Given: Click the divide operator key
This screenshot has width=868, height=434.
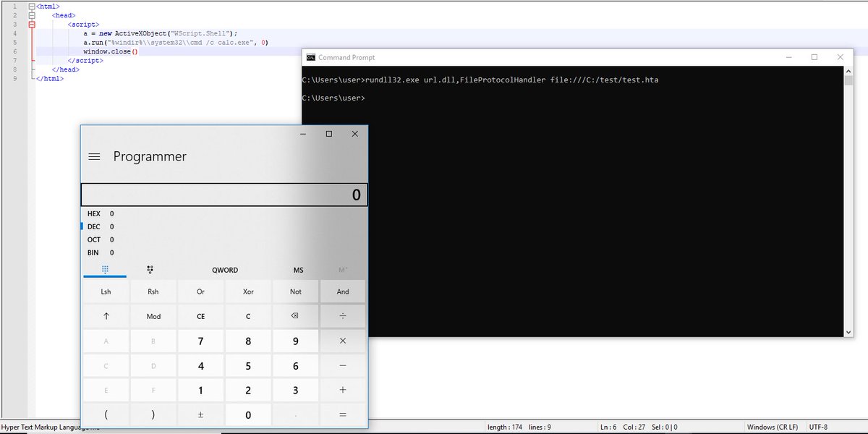Looking at the screenshot, I should [x=343, y=316].
